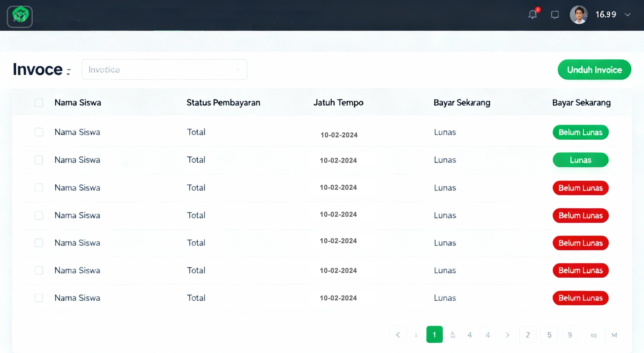Click the Unduh Invoice button
The image size is (644, 353).
(x=594, y=70)
